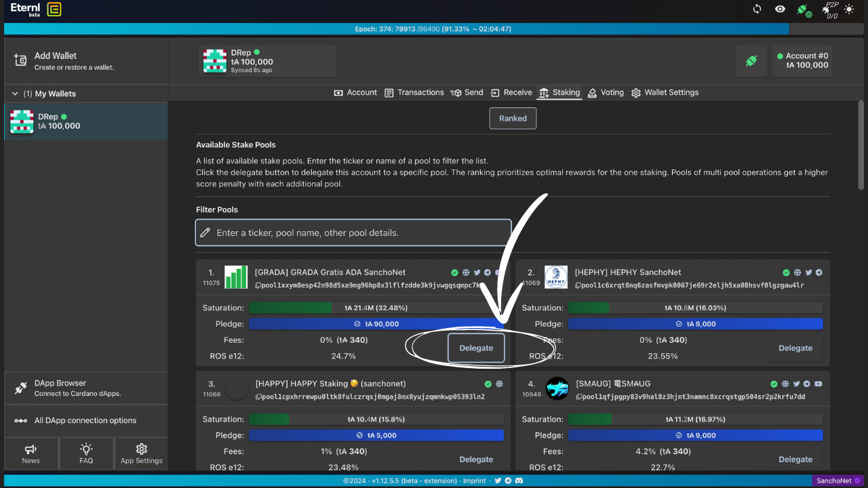The height and width of the screenshot is (488, 868).
Task: Switch to the Transactions tab
Action: pos(414,93)
